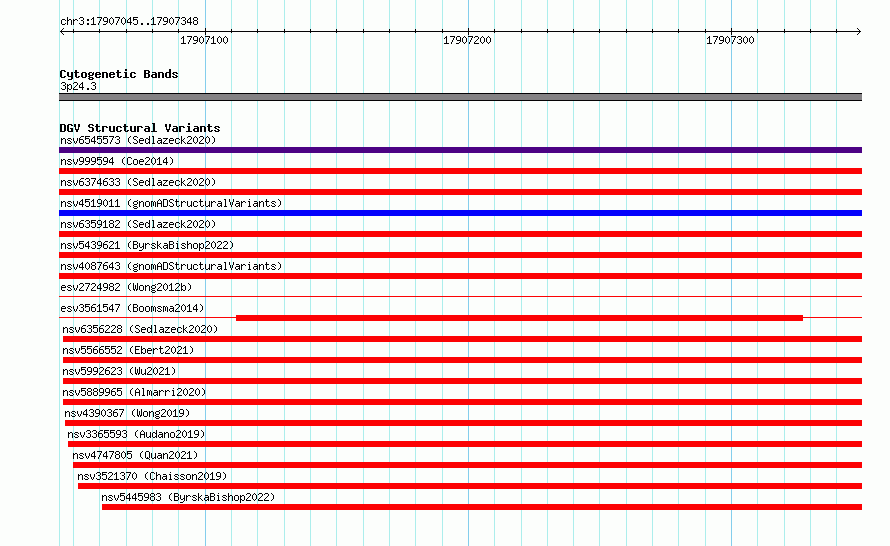The image size is (890, 546).
Task: Open nsv4519011 (gnomADStructuralVariants) label
Action: (171, 203)
